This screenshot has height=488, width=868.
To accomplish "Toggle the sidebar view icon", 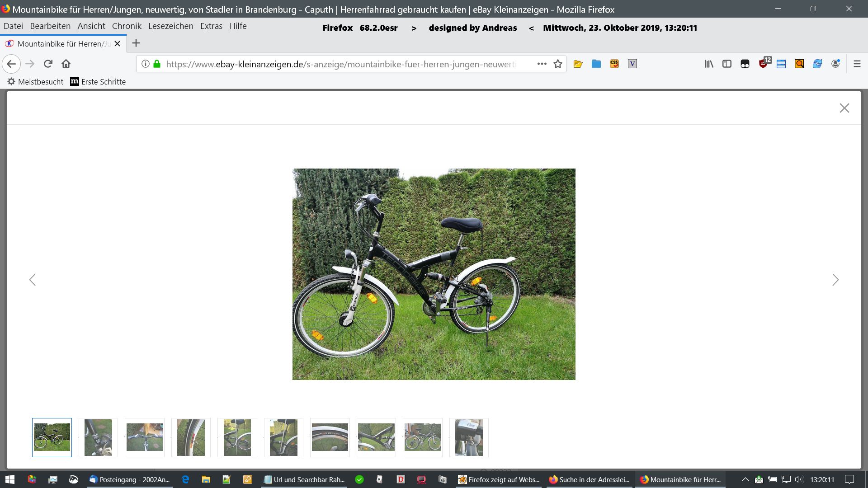I will click(x=726, y=64).
